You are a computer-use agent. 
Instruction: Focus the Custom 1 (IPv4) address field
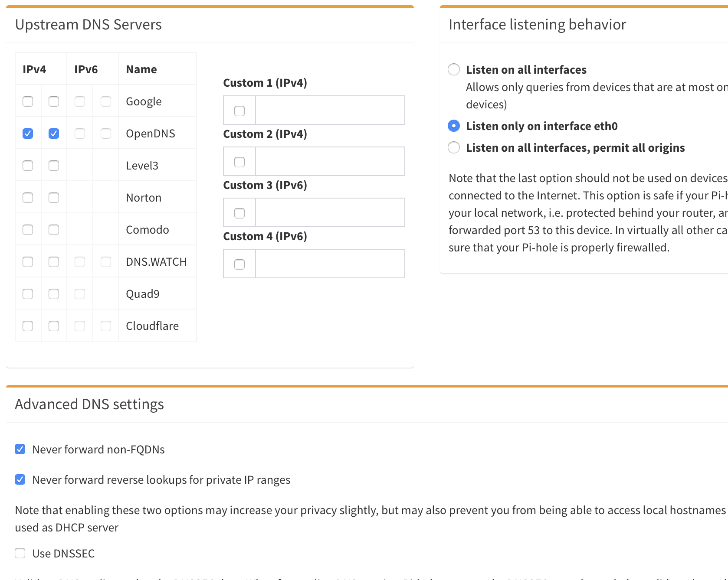[330, 110]
